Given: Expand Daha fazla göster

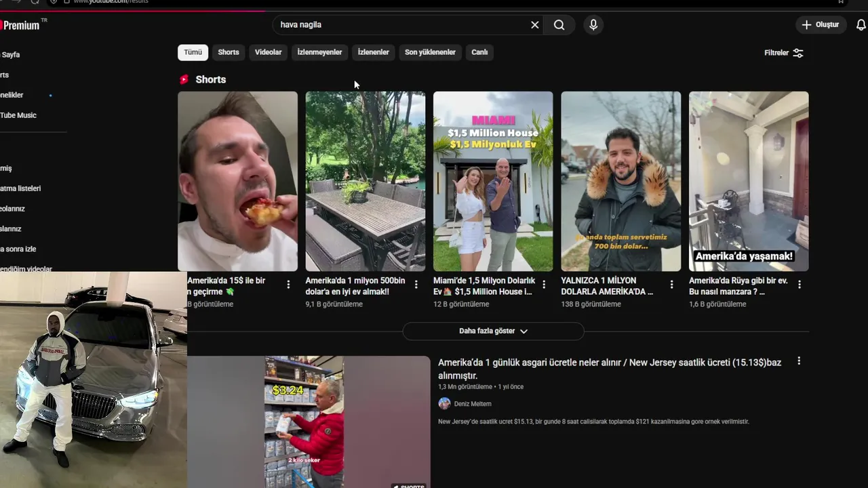Looking at the screenshot, I should tap(493, 331).
